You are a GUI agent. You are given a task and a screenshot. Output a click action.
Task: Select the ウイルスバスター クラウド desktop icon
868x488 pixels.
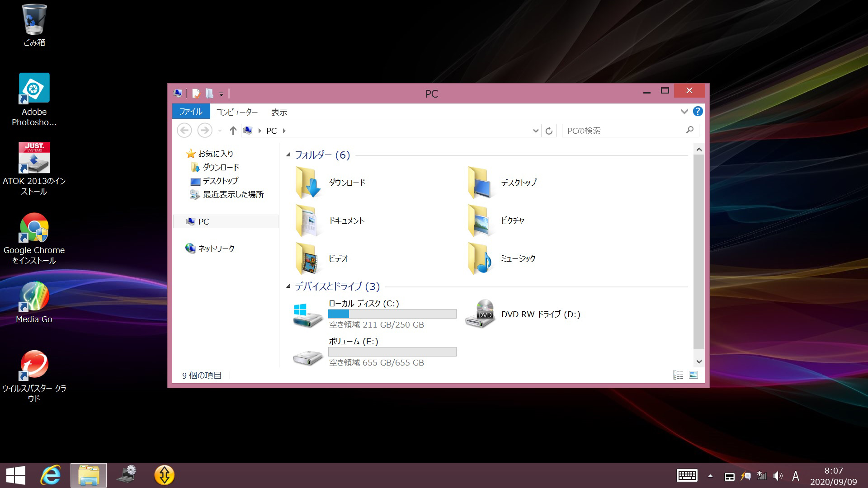[x=34, y=376]
